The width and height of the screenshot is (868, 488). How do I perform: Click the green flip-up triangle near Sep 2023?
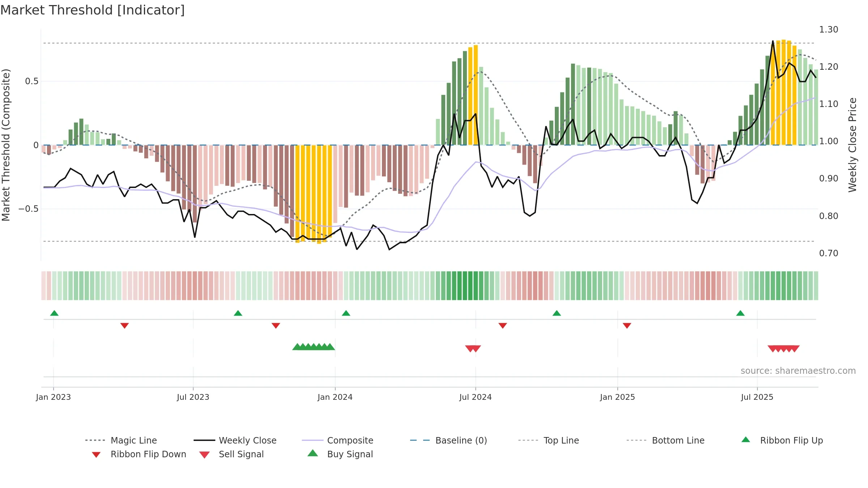click(238, 313)
